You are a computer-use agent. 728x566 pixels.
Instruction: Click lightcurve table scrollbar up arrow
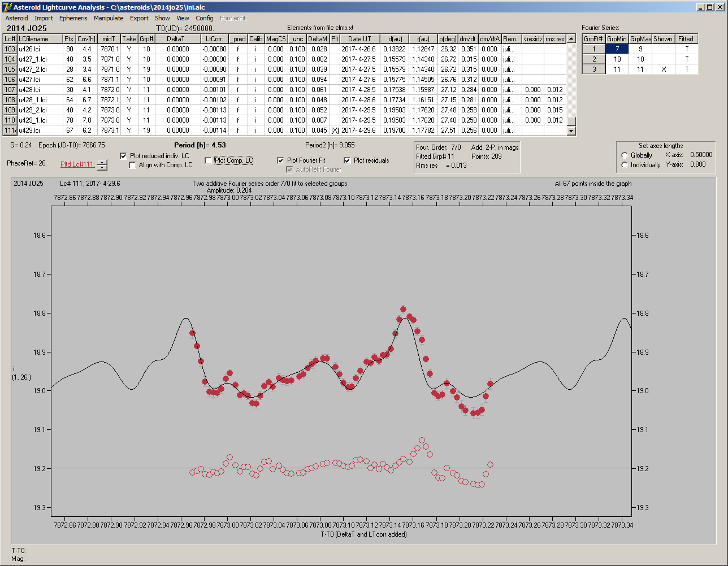click(x=571, y=38)
